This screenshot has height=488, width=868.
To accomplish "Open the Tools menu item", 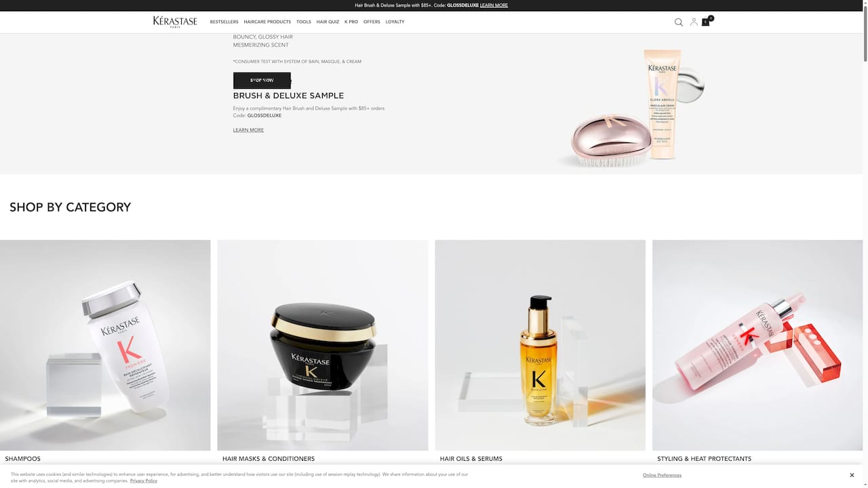I will point(303,22).
